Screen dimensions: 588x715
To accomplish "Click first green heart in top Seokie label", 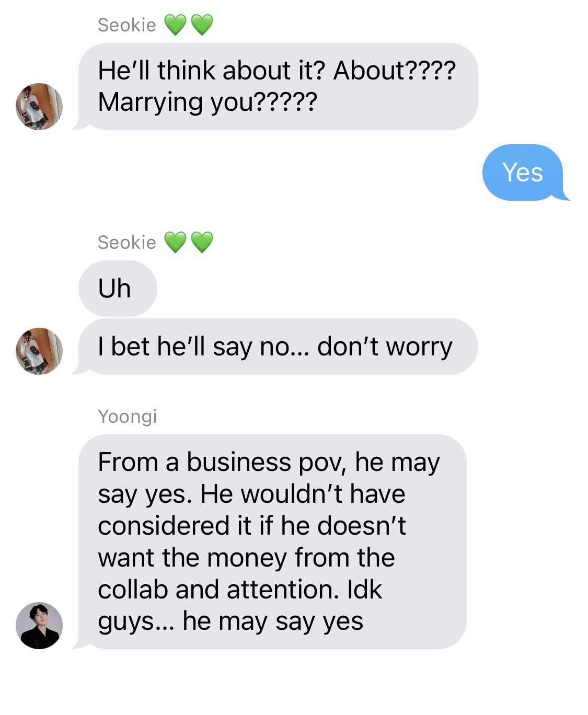I will [175, 25].
